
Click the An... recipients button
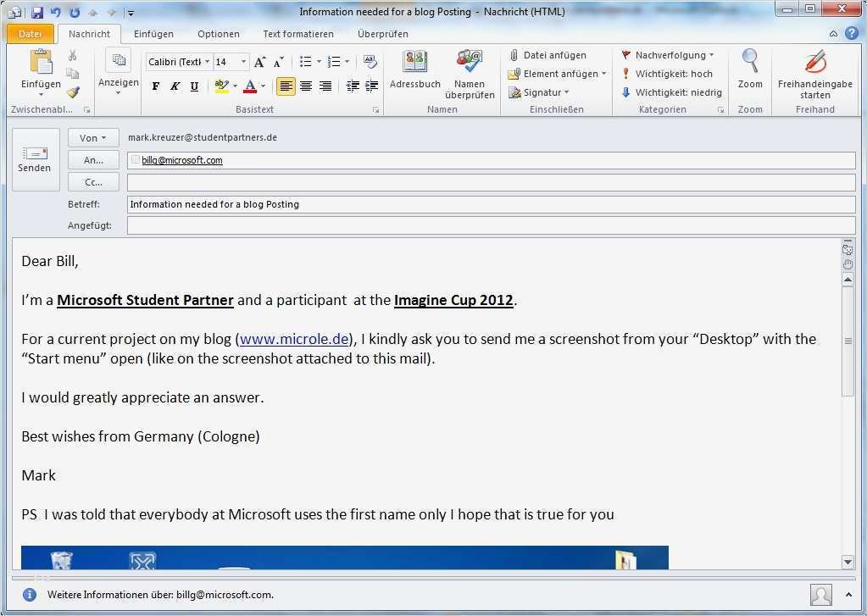93,160
